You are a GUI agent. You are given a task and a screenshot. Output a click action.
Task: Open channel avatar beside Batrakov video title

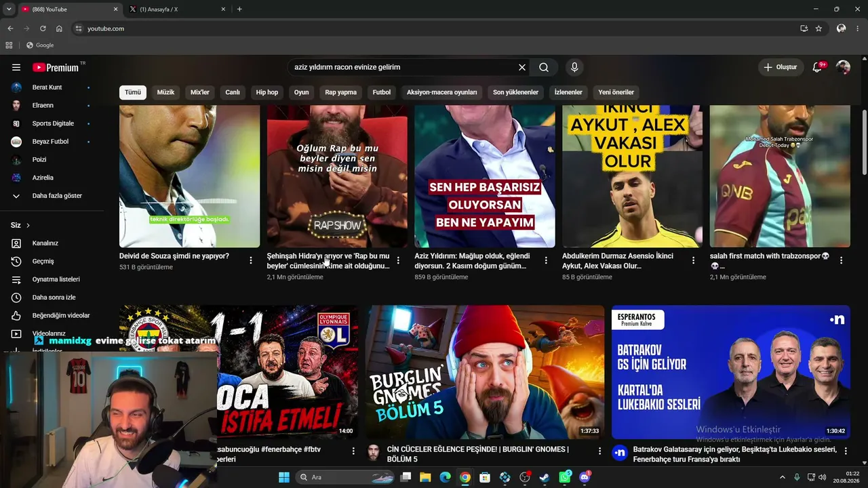click(x=620, y=453)
